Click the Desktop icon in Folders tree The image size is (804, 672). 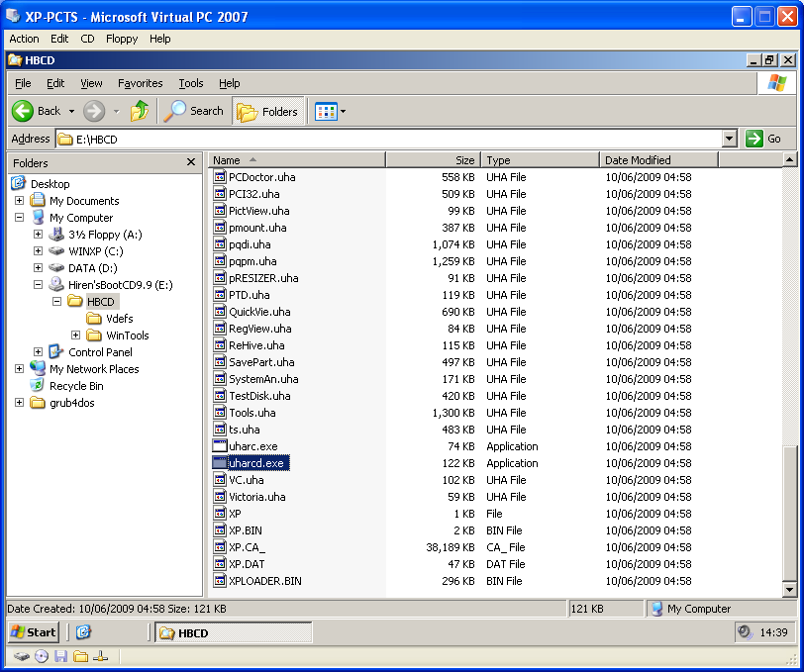(x=19, y=183)
